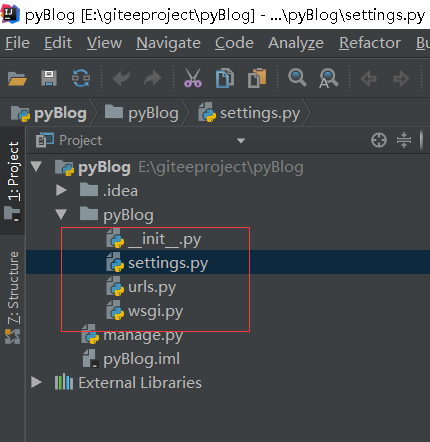Screen dimensions: 430x442
Task: Click the Scroll from Source crosshair icon
Action: click(x=379, y=140)
